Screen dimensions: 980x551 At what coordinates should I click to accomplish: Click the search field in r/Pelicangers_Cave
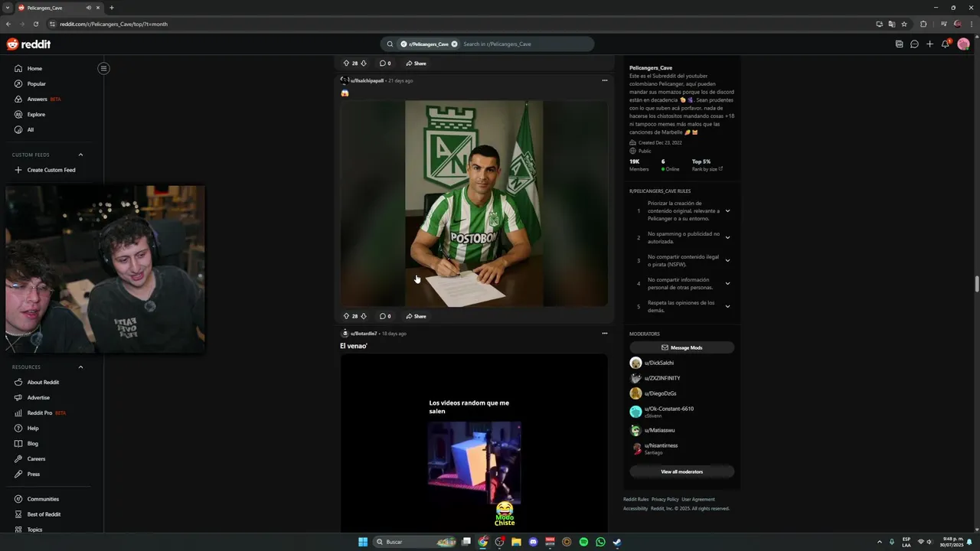point(526,44)
